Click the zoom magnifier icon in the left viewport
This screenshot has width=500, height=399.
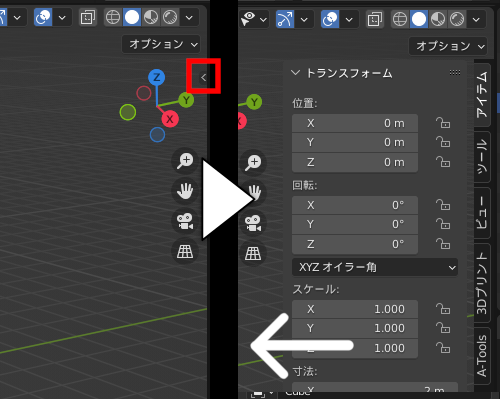pyautogui.click(x=185, y=161)
